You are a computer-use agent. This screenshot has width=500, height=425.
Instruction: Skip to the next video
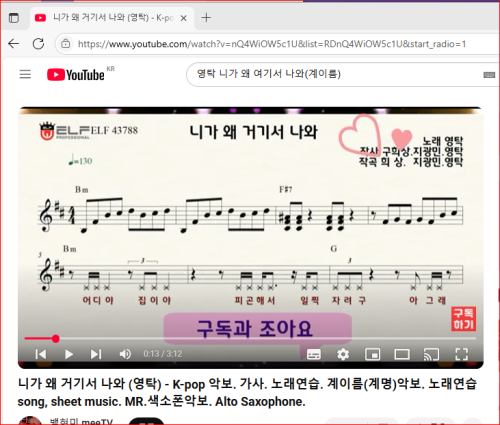point(96,354)
